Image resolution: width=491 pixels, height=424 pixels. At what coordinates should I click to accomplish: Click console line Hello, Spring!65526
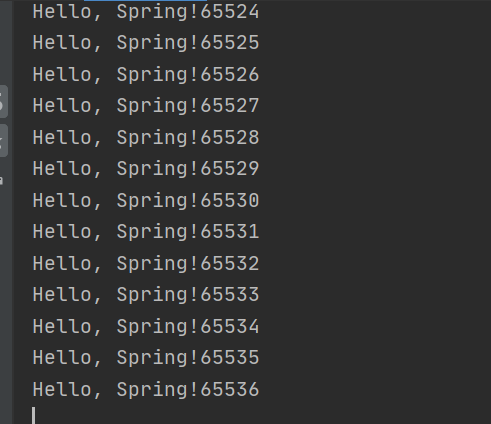click(146, 74)
